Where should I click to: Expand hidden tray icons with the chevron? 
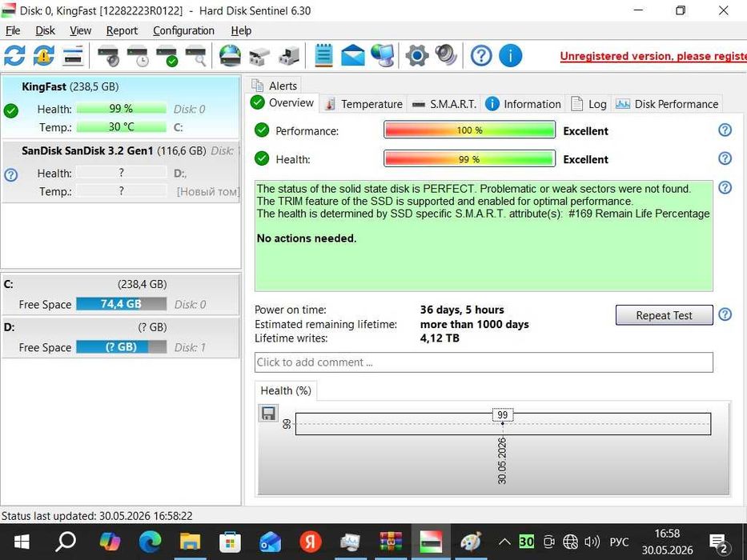coord(504,542)
